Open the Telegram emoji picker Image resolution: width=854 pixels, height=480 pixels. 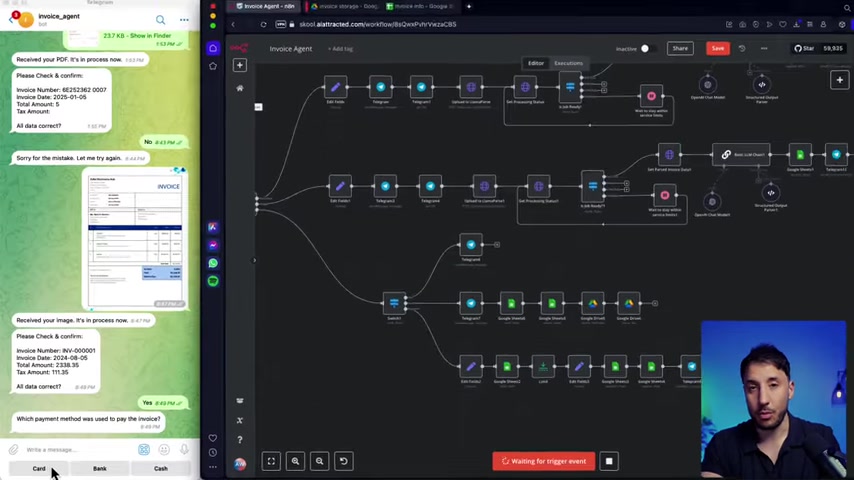(164, 450)
